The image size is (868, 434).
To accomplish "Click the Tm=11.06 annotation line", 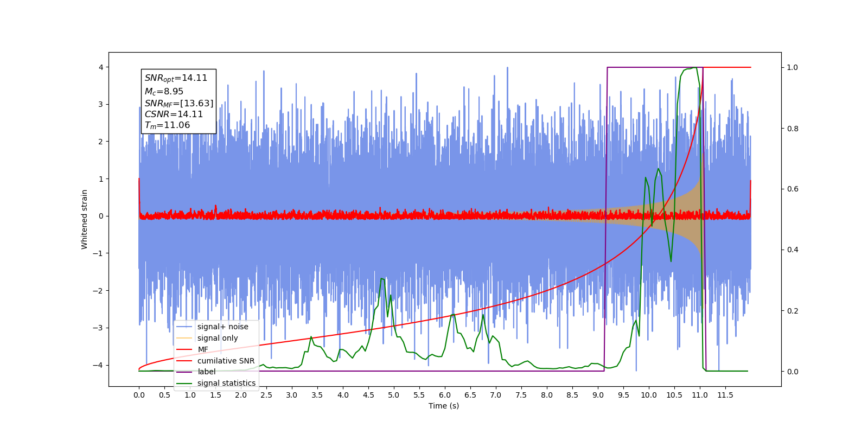I will pyautogui.click(x=167, y=125).
